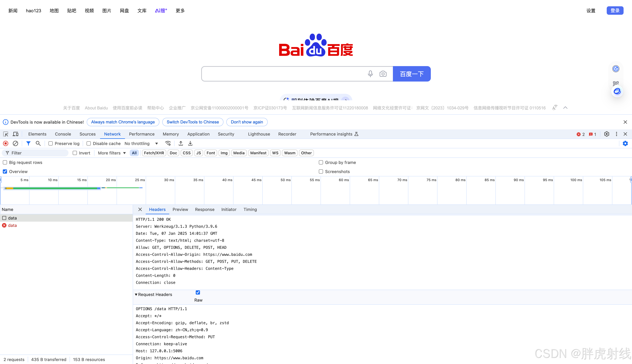Open the Sources tab

click(x=88, y=134)
